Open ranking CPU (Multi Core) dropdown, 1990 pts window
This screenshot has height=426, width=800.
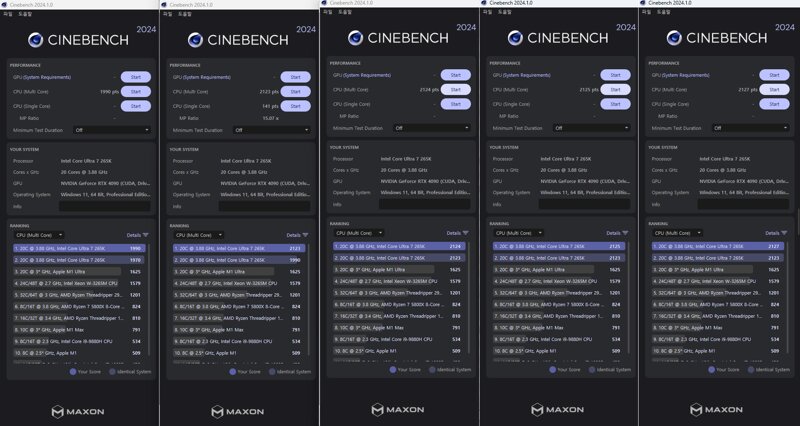click(x=39, y=235)
